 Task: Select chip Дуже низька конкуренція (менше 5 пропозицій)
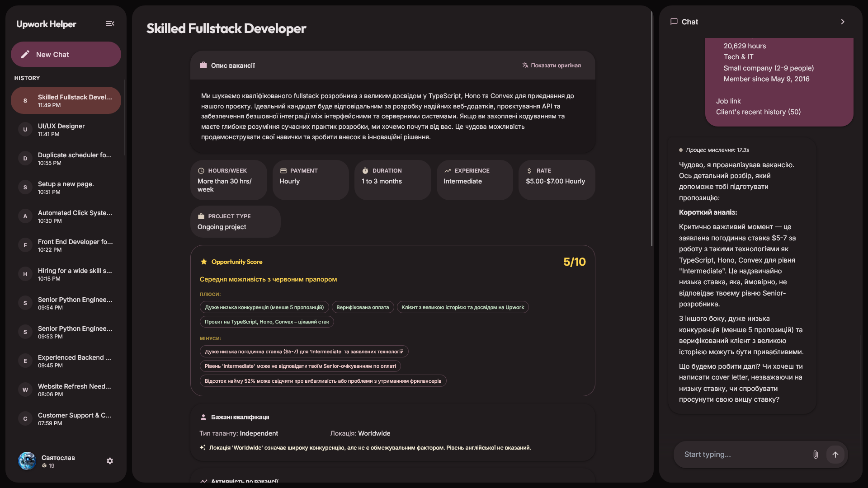[x=264, y=307]
